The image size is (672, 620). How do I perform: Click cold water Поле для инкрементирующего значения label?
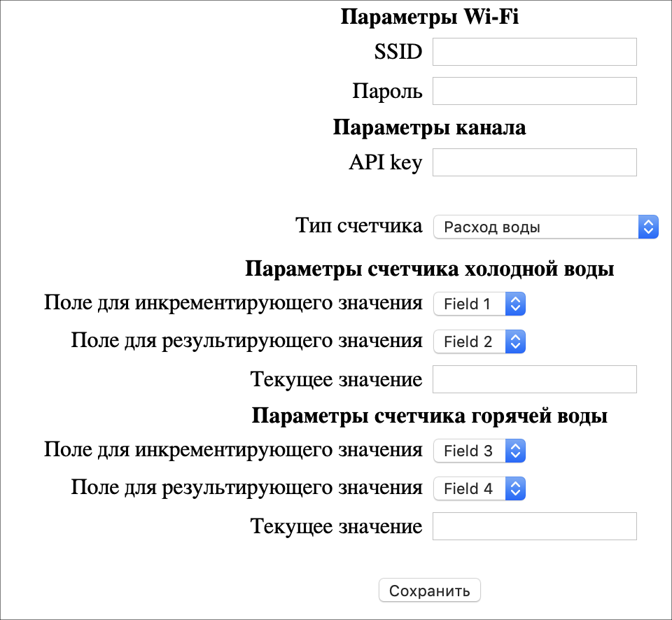(x=233, y=303)
